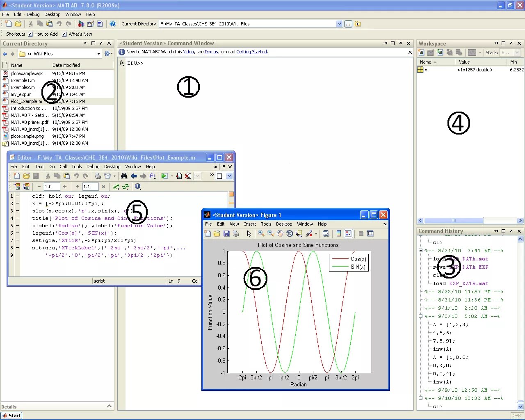Select the Pan hand tool in Figure 1
The width and height of the screenshot is (525, 420).
pos(280,234)
